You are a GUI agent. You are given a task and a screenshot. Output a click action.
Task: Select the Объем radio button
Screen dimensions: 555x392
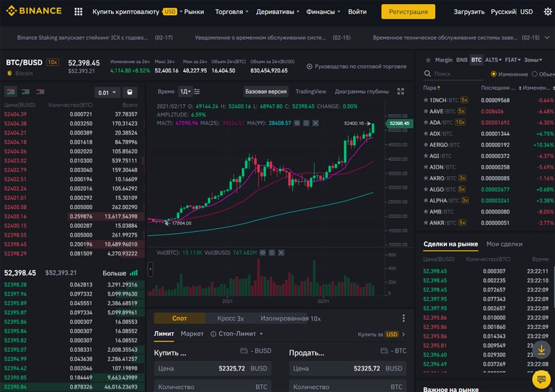534,74
